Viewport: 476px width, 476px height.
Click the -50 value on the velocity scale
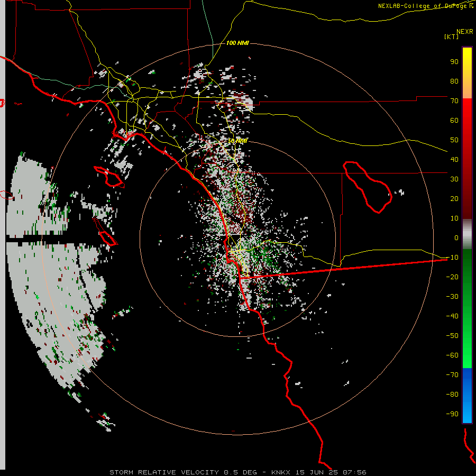click(x=452, y=336)
